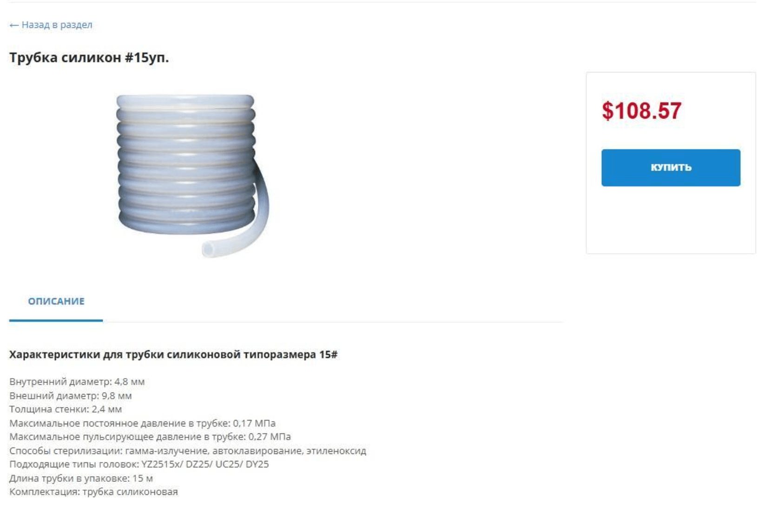Click the 'Характеристики для трубки' heading
Screen dimensions: 757x532
pos(173,355)
